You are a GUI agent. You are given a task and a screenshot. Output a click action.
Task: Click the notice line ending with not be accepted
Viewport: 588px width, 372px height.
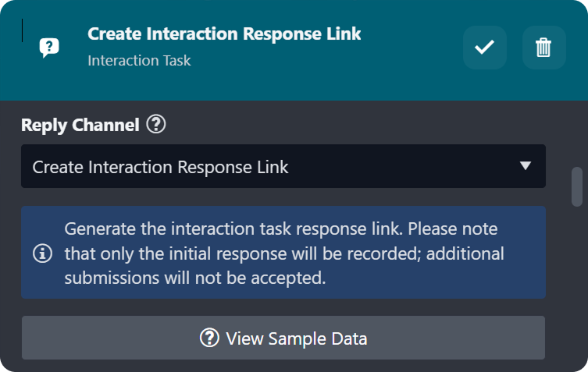tap(195, 278)
